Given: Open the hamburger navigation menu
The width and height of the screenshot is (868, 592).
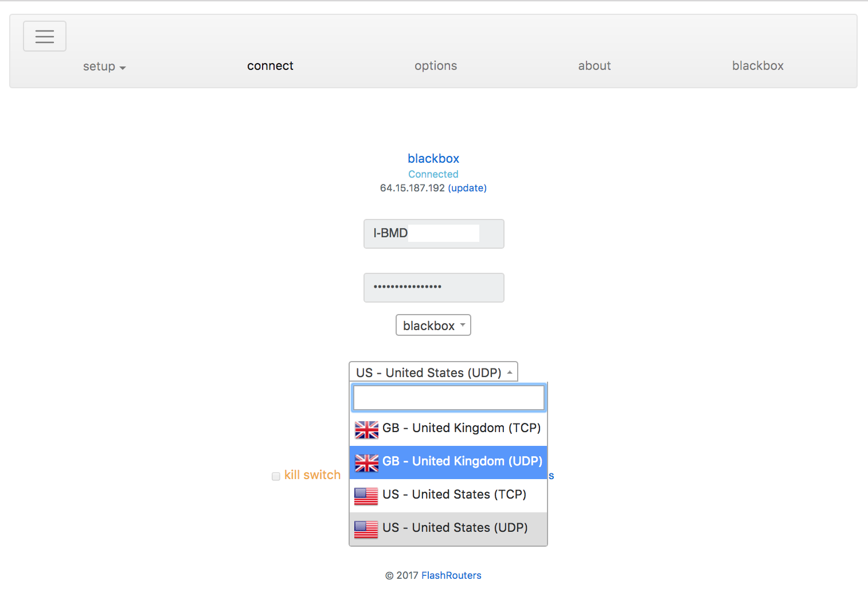Looking at the screenshot, I should click(x=45, y=36).
